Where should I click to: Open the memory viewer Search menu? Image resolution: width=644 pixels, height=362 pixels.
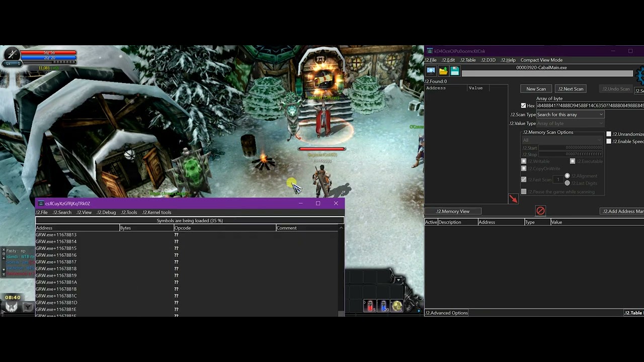62,212
